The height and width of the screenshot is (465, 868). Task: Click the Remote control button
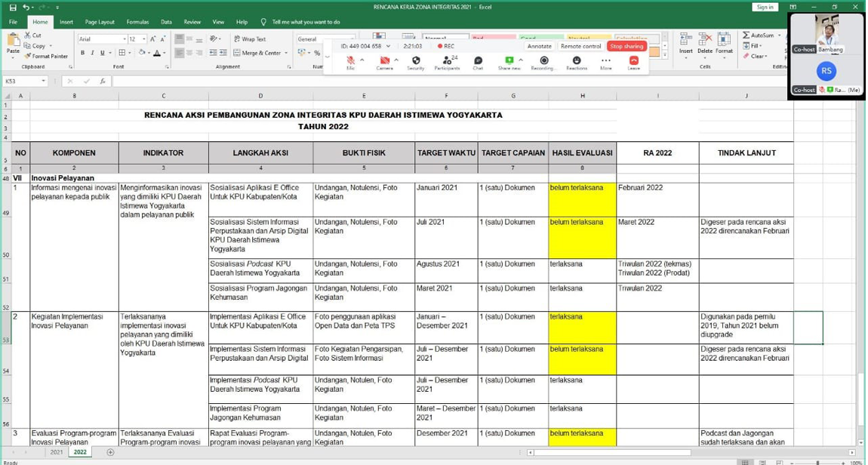click(x=580, y=46)
